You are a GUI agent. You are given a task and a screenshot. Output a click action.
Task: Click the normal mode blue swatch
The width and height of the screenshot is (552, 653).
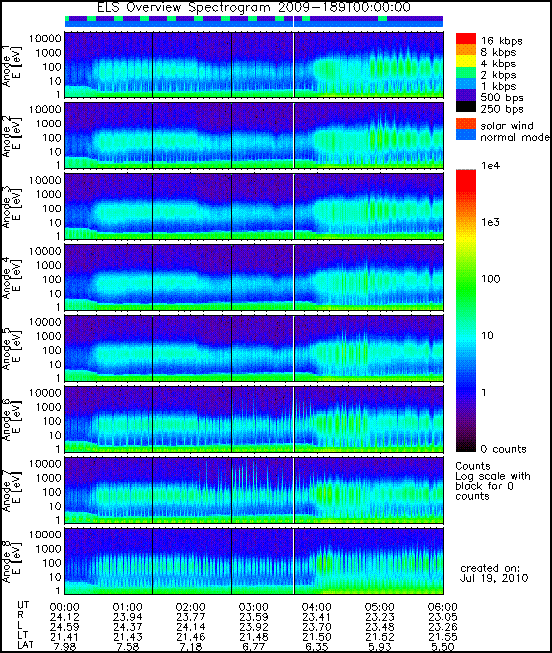tap(466, 135)
